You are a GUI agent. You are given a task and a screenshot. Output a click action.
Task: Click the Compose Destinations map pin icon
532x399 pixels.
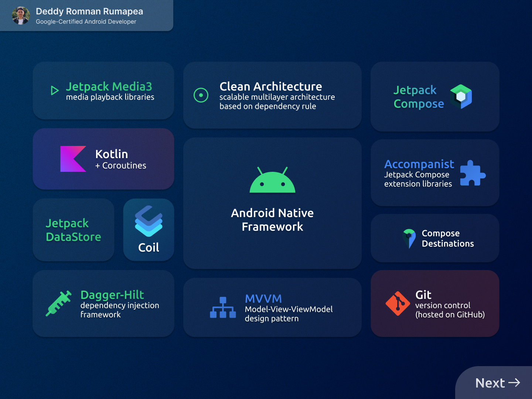(x=409, y=239)
